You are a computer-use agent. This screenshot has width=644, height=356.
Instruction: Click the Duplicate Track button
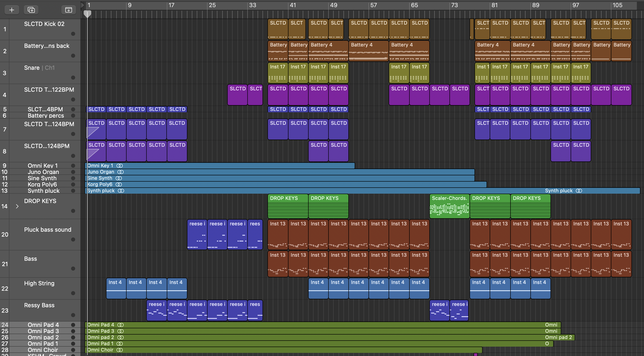31,10
